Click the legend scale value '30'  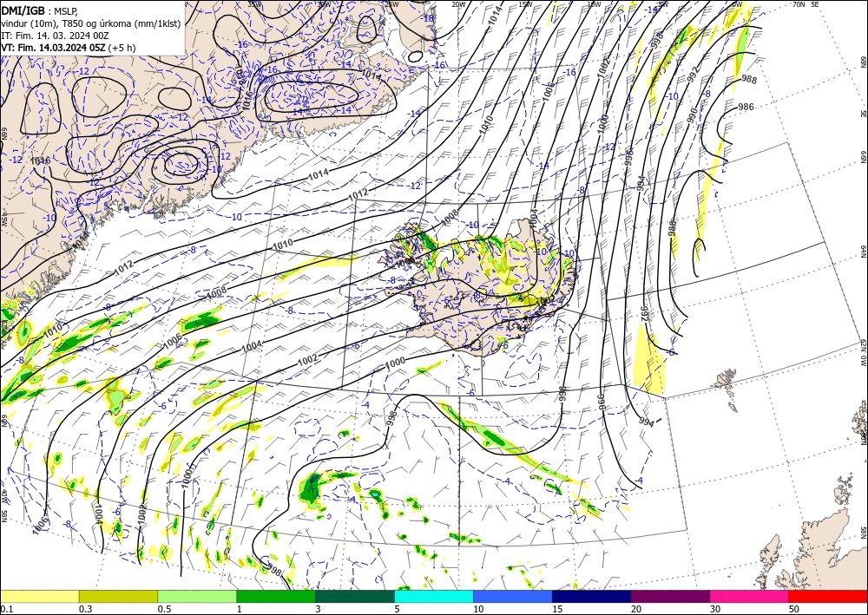pos(715,609)
